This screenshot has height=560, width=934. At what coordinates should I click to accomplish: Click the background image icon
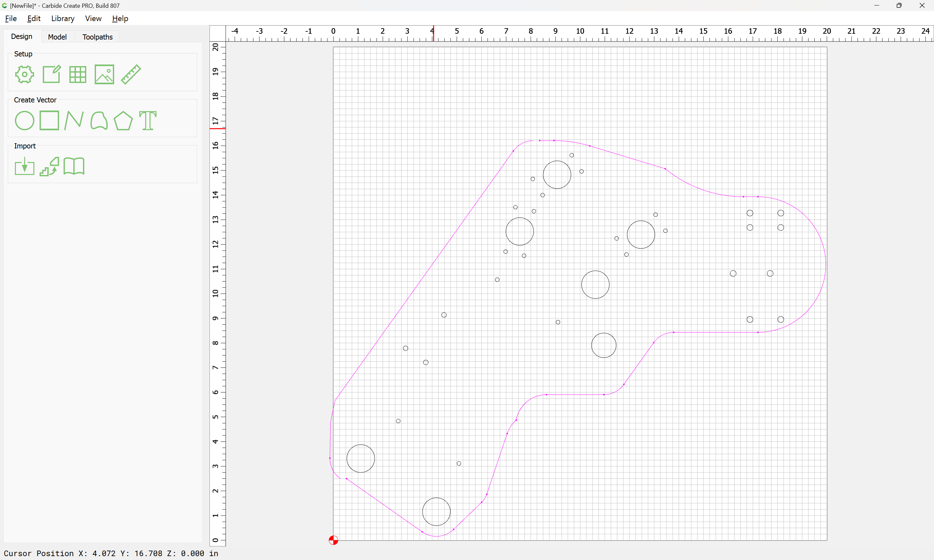[x=104, y=74]
